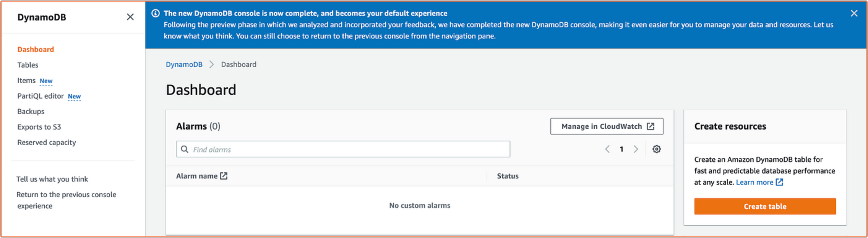Click external link icon beside Alarm name

pos(224,176)
